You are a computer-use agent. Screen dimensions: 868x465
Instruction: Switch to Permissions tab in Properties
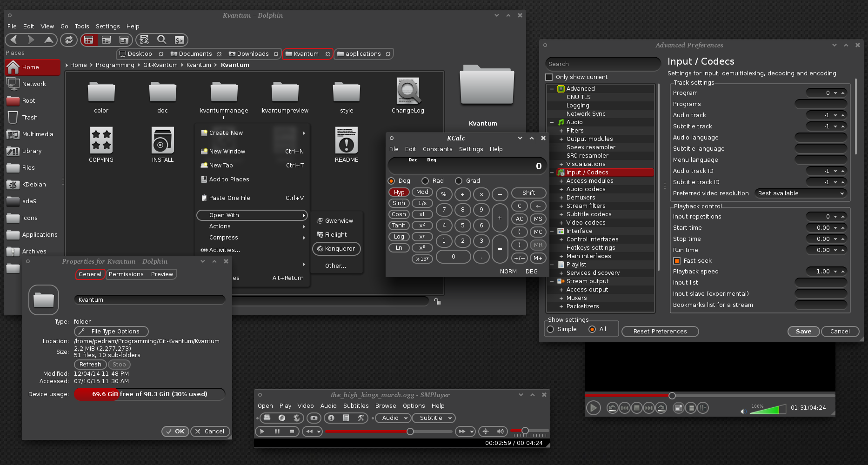pyautogui.click(x=126, y=274)
